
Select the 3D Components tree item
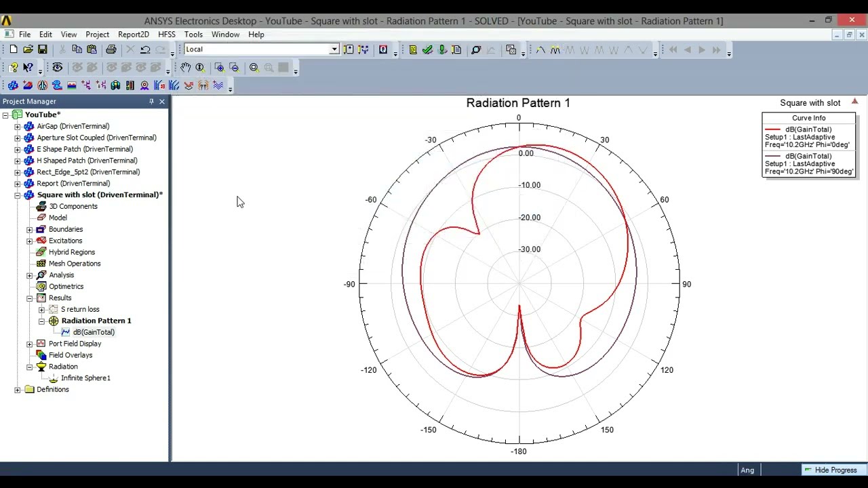pos(73,207)
